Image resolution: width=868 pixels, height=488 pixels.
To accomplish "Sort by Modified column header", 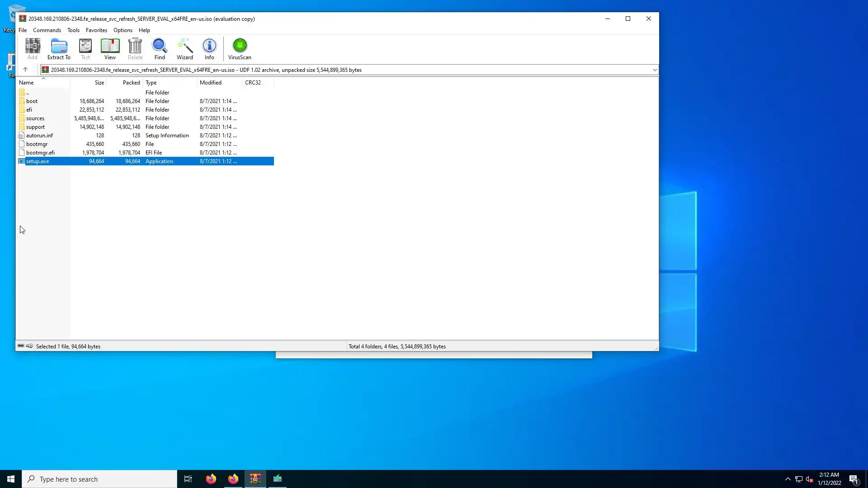I will (x=211, y=83).
